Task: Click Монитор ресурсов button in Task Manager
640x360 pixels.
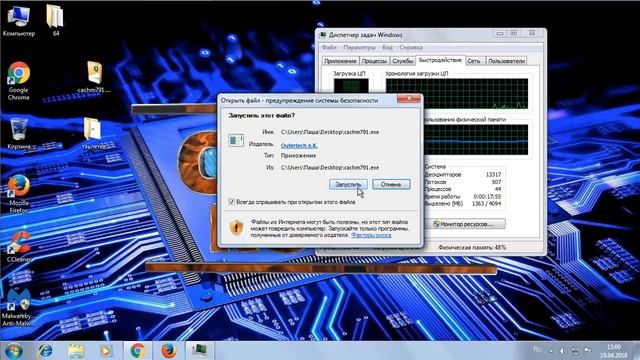Action: pos(465,224)
